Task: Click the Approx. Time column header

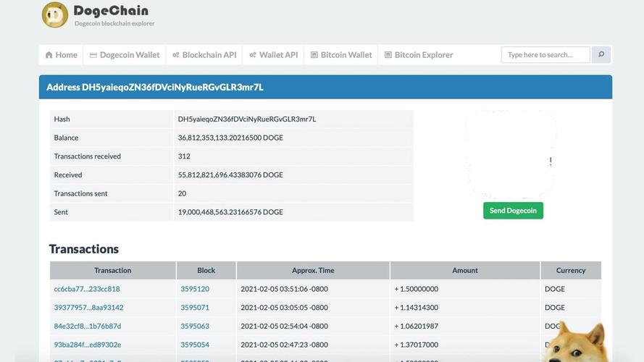Action: [x=313, y=271]
